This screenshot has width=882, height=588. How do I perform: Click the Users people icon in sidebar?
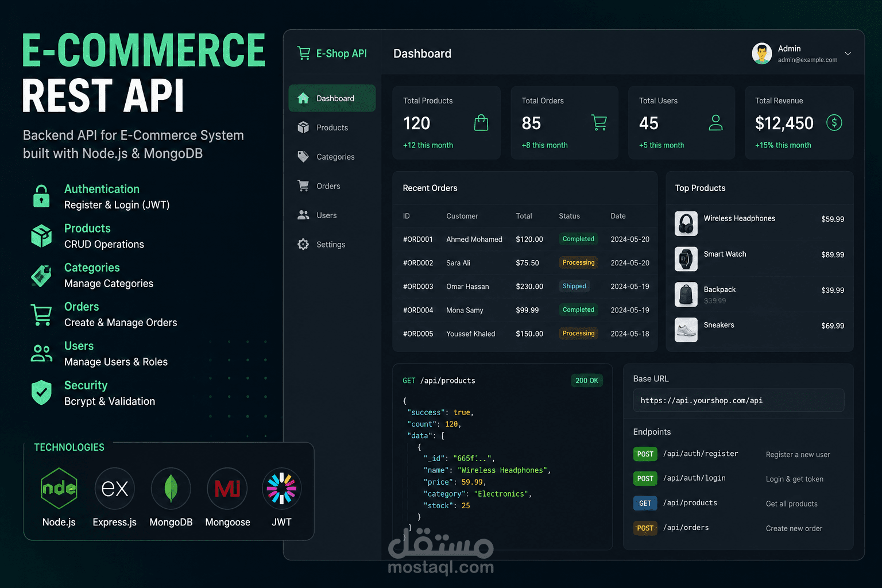[x=303, y=215]
